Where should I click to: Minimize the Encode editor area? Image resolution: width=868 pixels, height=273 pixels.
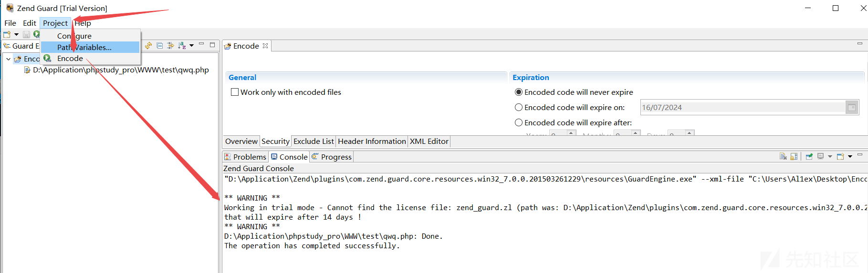[860, 44]
